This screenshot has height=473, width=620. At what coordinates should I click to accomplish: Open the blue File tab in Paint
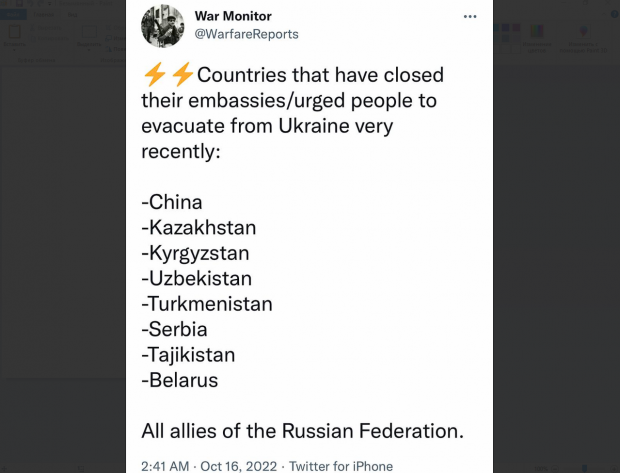point(12,15)
